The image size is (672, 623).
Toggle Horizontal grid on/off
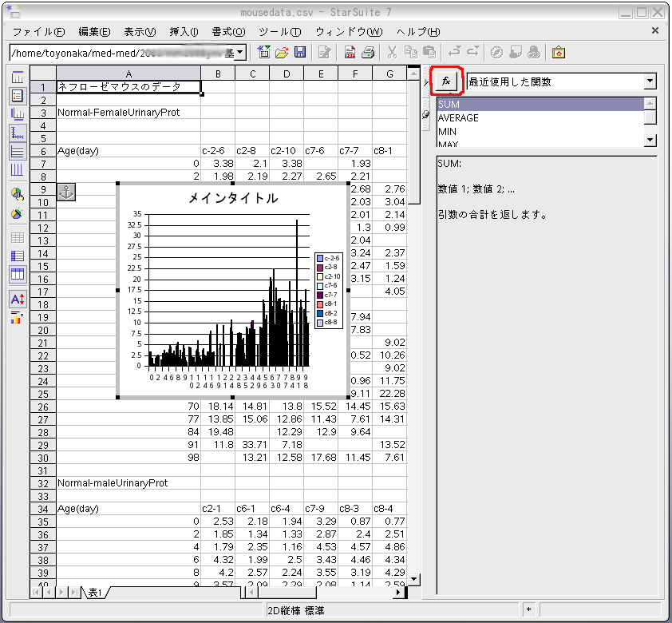tap(18, 151)
